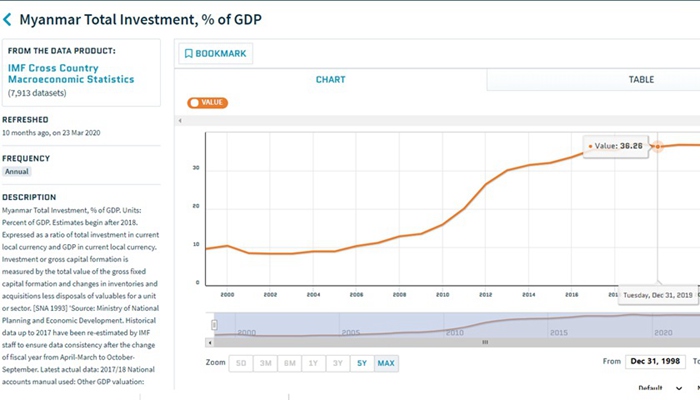Click the highlighted data point on the line

click(x=658, y=147)
